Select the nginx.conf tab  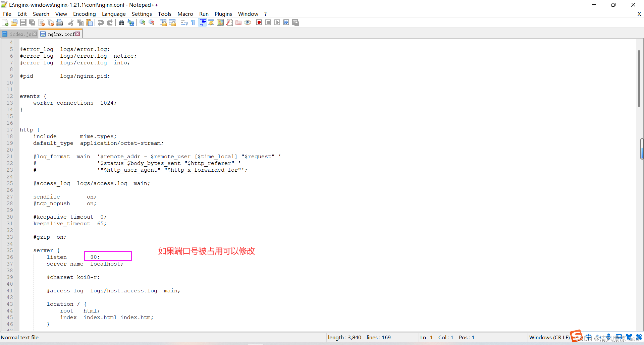pos(61,34)
